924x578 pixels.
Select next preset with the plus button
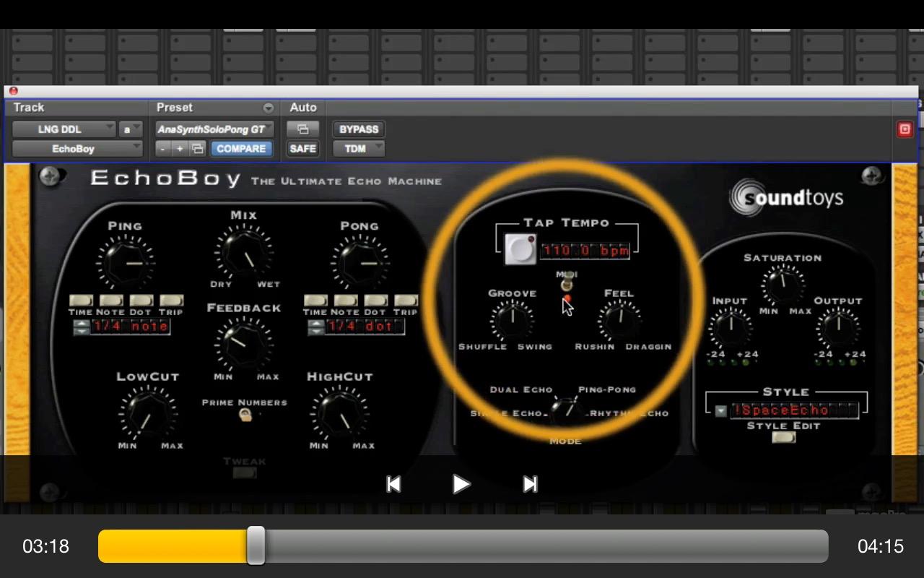coord(180,149)
